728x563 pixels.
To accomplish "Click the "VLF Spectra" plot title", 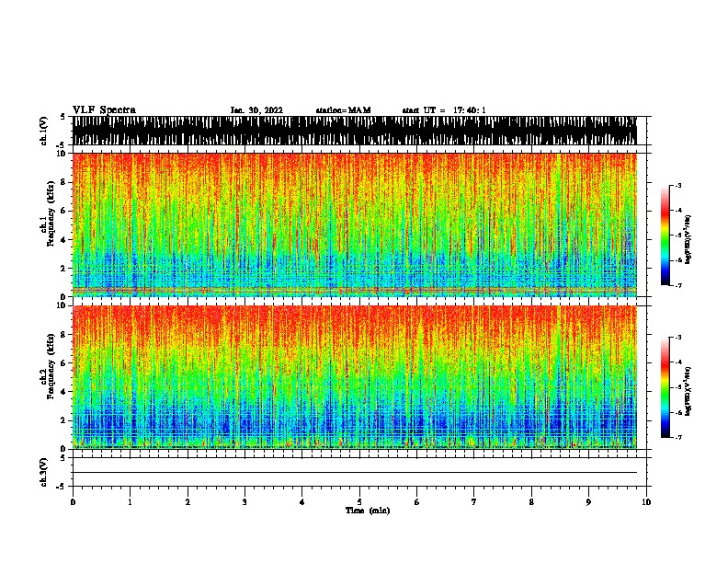I will coord(104,110).
